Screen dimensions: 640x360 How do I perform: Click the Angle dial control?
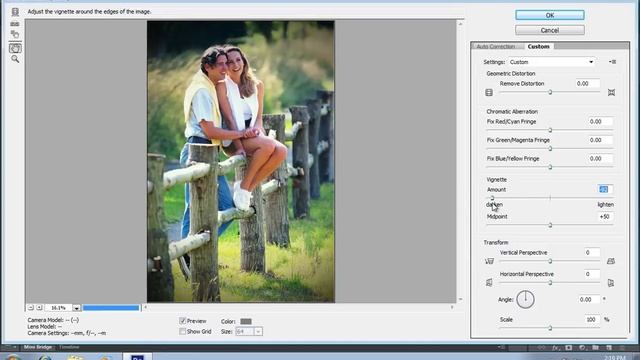click(x=525, y=300)
